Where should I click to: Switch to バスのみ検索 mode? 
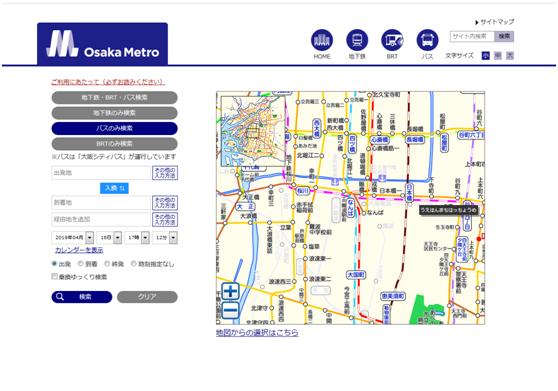click(115, 128)
